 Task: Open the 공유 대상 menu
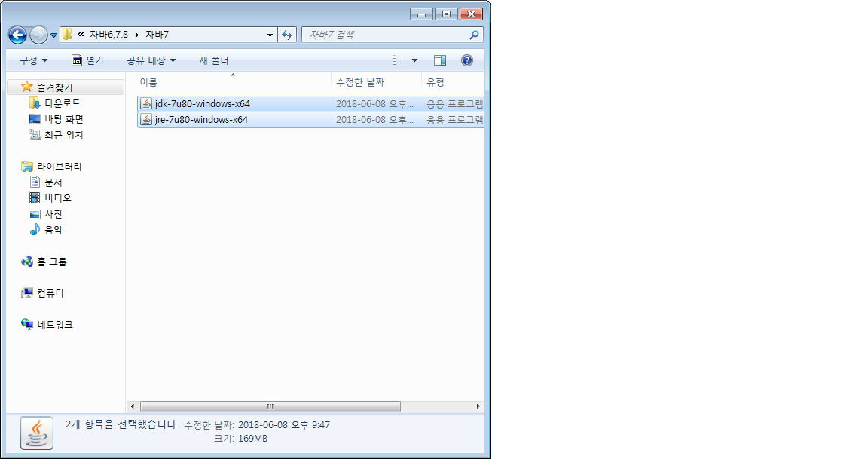pos(151,60)
